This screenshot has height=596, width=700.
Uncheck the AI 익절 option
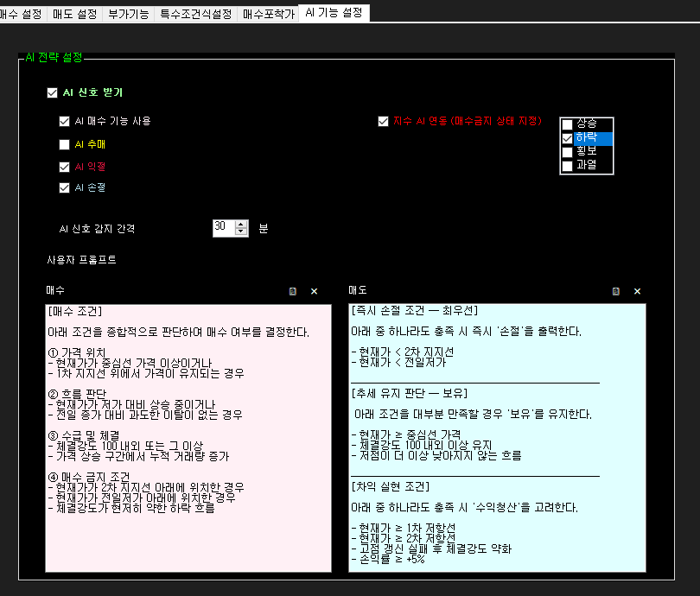(x=64, y=167)
